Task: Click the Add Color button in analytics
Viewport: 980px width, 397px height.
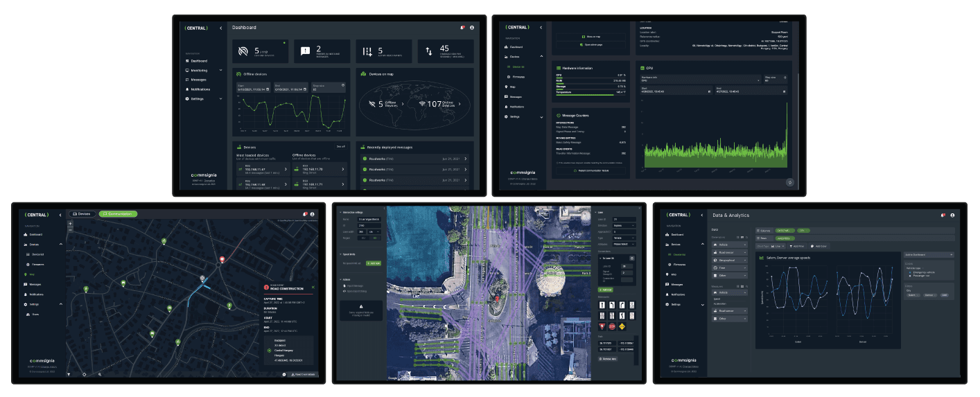Action: [818, 246]
